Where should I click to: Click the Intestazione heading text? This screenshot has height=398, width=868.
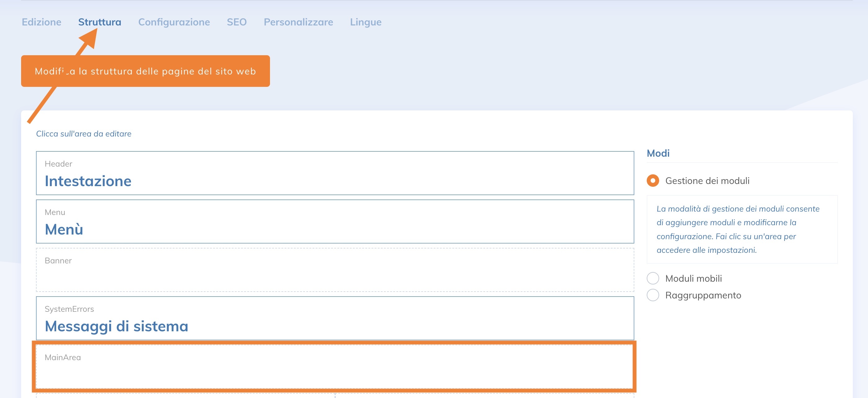click(x=88, y=181)
